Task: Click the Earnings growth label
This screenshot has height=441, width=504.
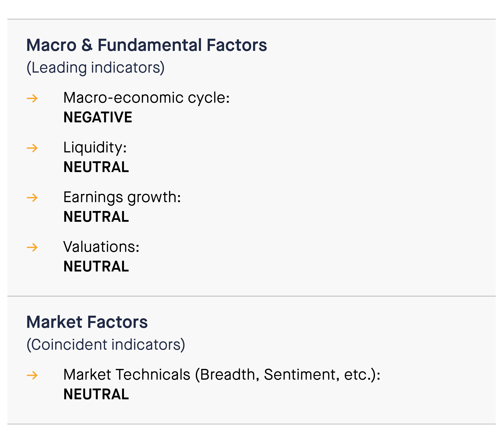Action: (122, 197)
